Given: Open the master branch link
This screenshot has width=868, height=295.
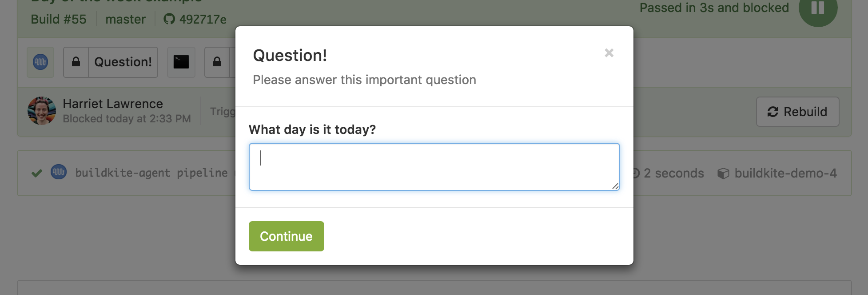Looking at the screenshot, I should click(125, 19).
